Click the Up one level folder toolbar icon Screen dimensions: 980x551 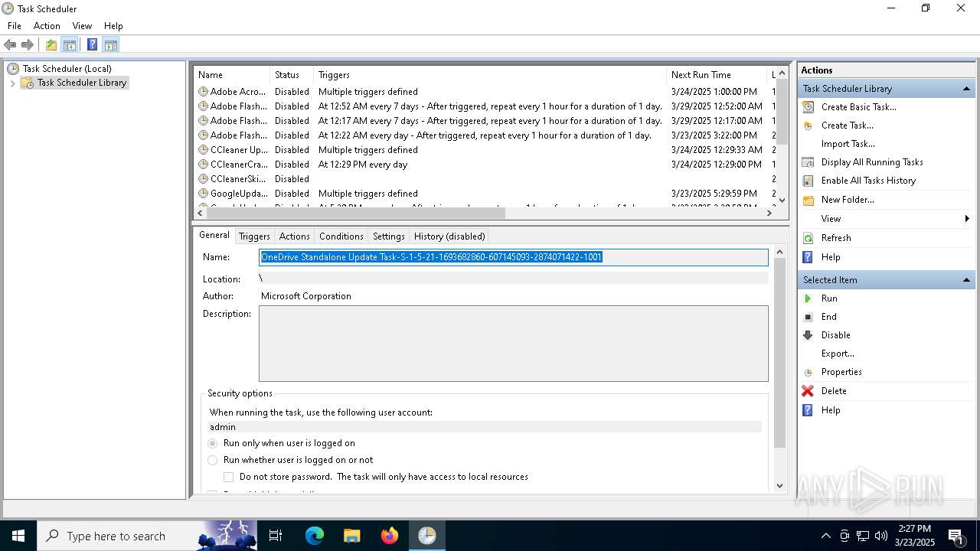(x=51, y=44)
